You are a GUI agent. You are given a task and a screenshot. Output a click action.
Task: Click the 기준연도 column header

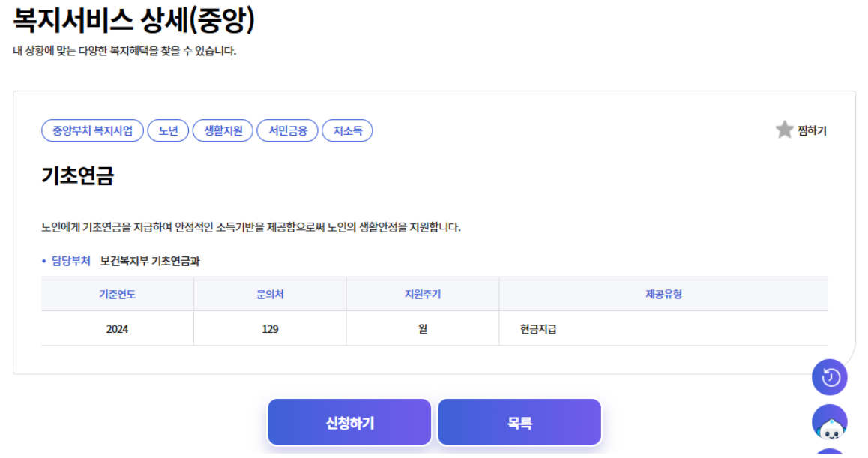click(116, 293)
